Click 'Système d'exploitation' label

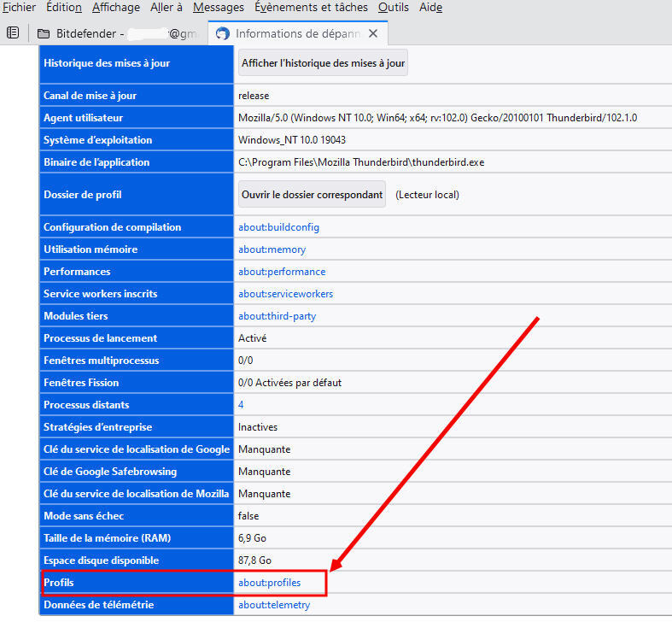tap(97, 140)
